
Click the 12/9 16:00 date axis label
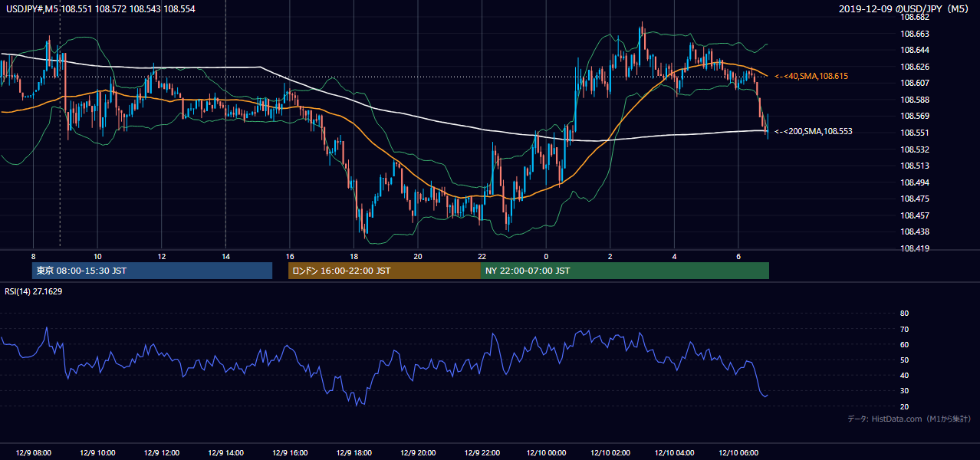pyautogui.click(x=289, y=452)
